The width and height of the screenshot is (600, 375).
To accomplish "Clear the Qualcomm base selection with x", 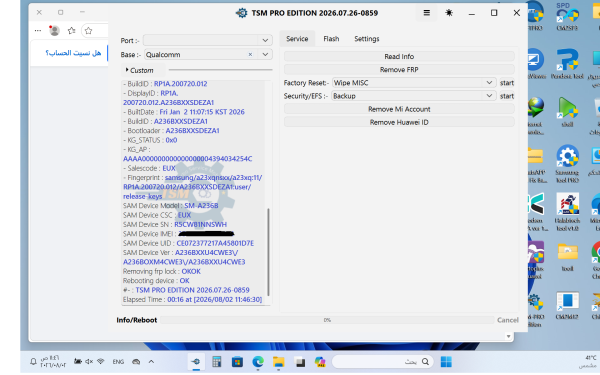I will pos(250,54).
